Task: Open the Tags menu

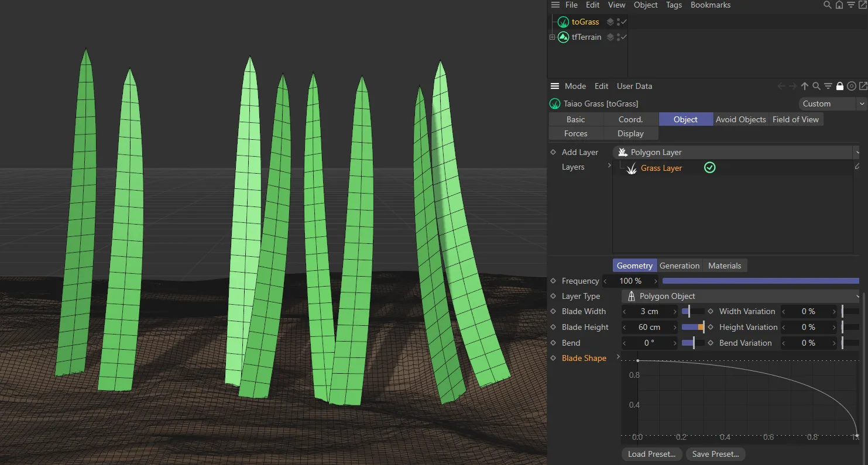Action: [x=673, y=5]
